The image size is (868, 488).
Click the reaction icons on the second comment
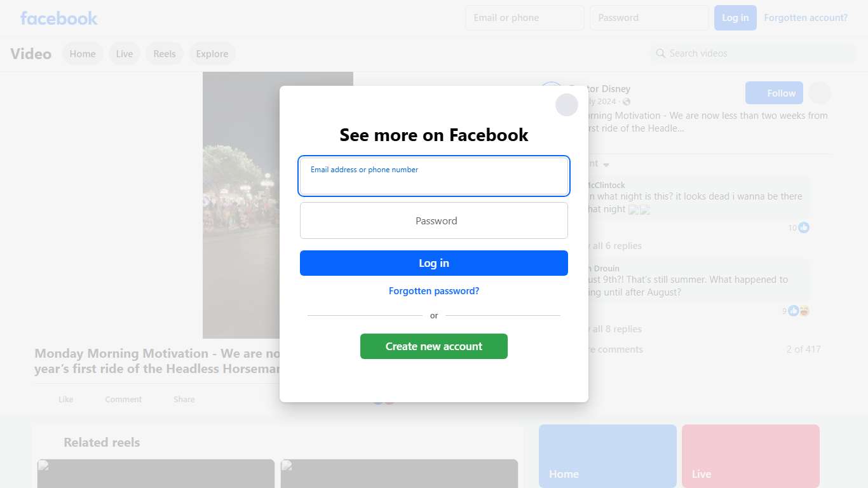coord(799,311)
